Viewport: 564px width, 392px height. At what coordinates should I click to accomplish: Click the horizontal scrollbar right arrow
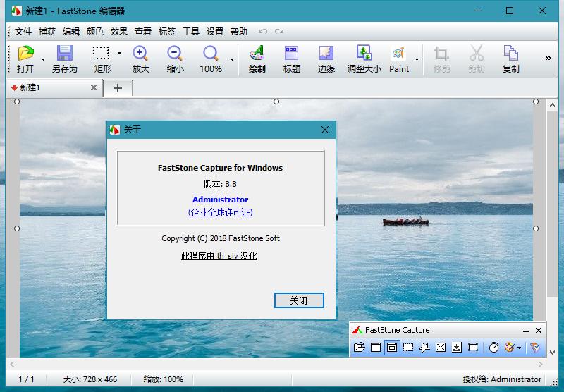[540, 364]
